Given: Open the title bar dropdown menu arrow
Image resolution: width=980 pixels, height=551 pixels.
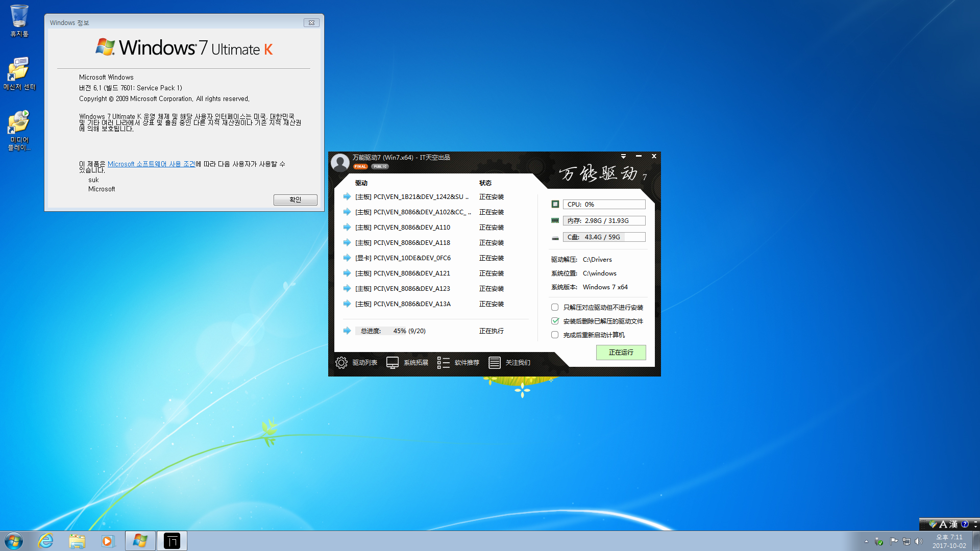Looking at the screenshot, I should [623, 157].
